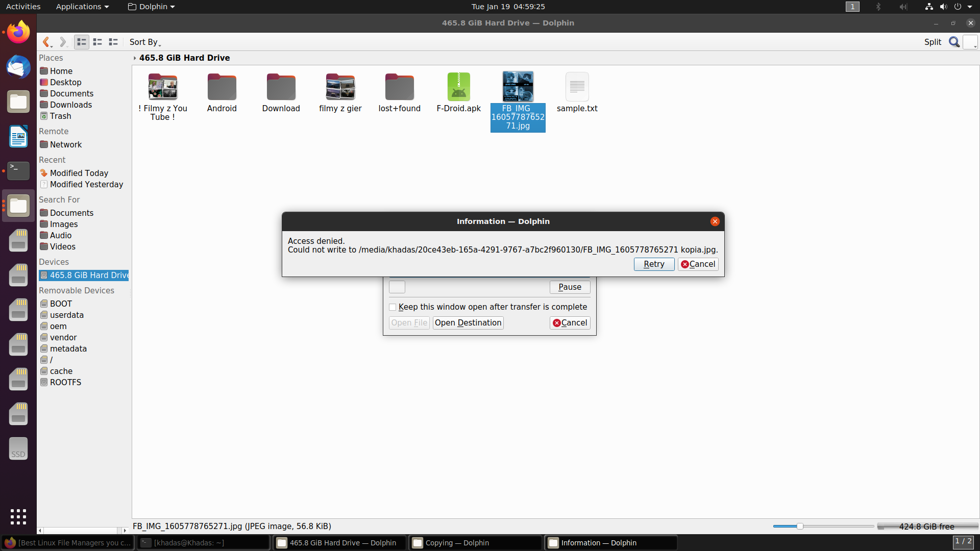The width and height of the screenshot is (980, 551).
Task: Open the Applications menu
Action: tap(82, 7)
